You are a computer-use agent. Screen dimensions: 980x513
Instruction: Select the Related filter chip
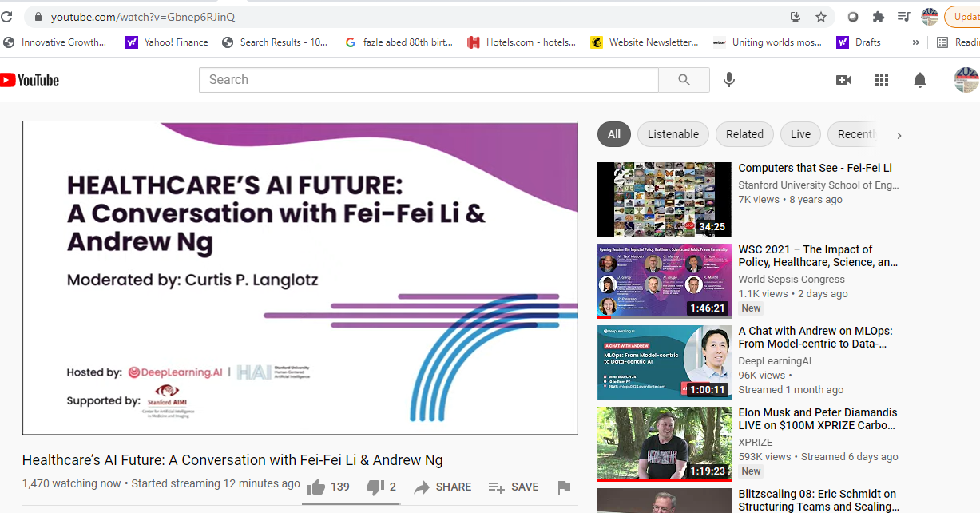[x=745, y=134]
